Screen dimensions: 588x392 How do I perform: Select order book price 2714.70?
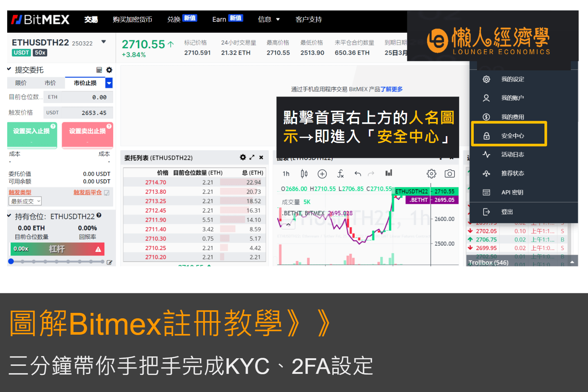point(156,183)
